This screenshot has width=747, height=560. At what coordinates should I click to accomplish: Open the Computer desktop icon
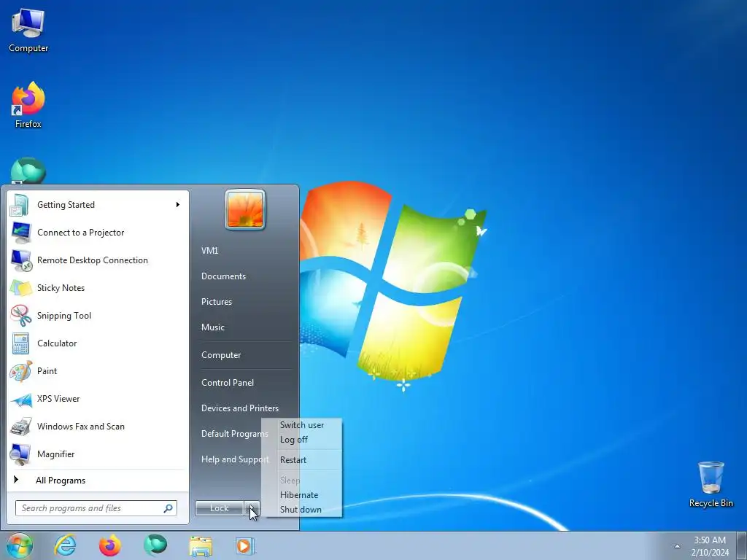[28, 29]
